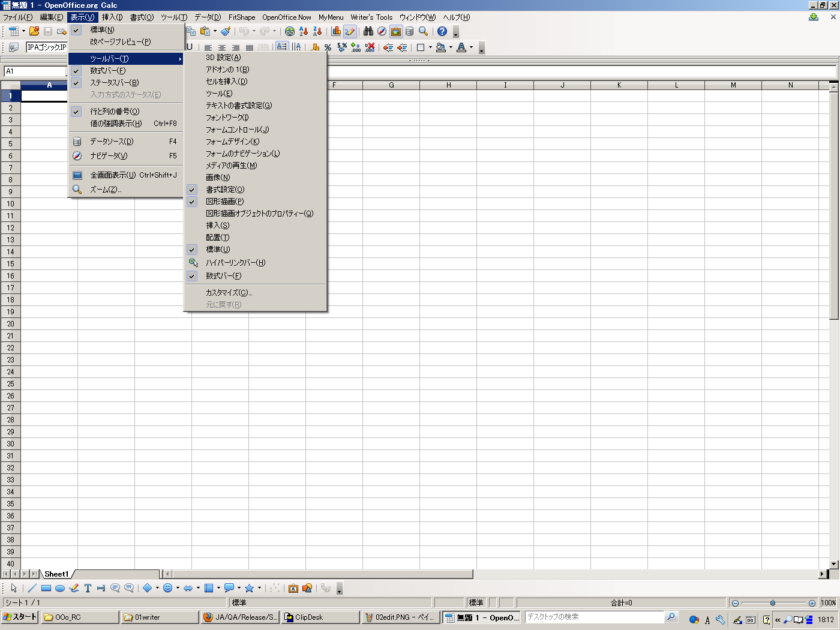Click Add Decimal Place icon
The height and width of the screenshot is (630, 840).
[356, 47]
